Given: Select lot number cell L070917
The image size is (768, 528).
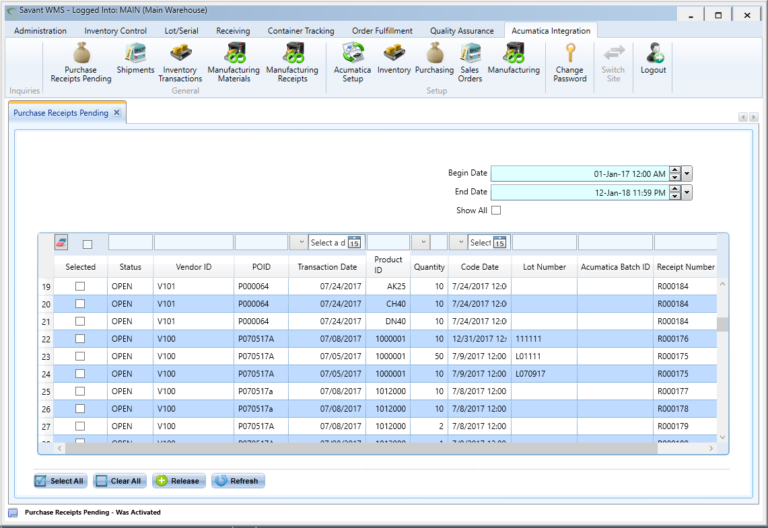Looking at the screenshot, I should [544, 374].
